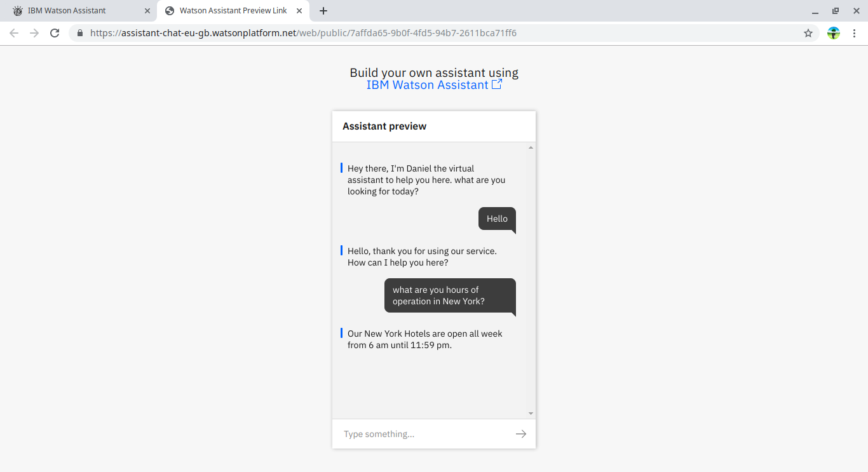Minimize the browser window

pos(815,11)
